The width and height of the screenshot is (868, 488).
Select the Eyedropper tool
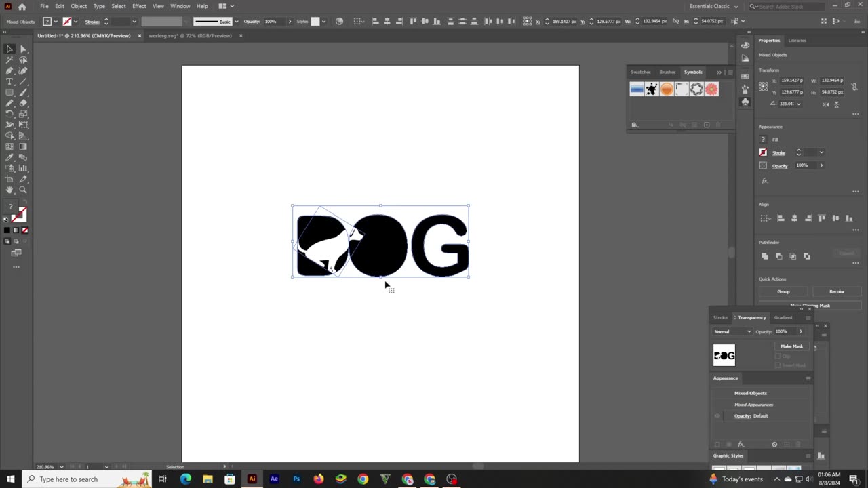coord(9,157)
